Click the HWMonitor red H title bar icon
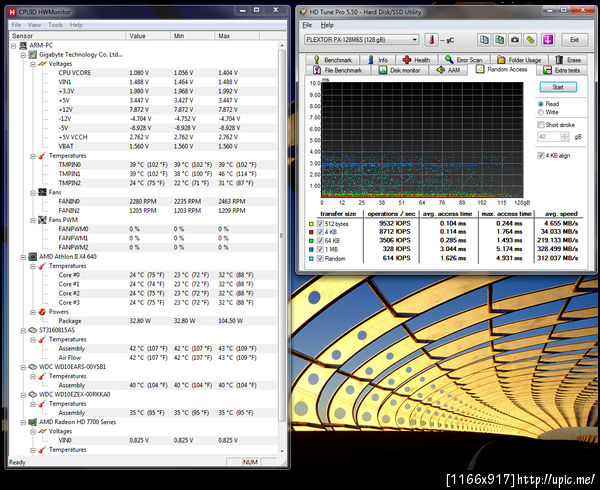The image size is (600, 490). click(13, 12)
